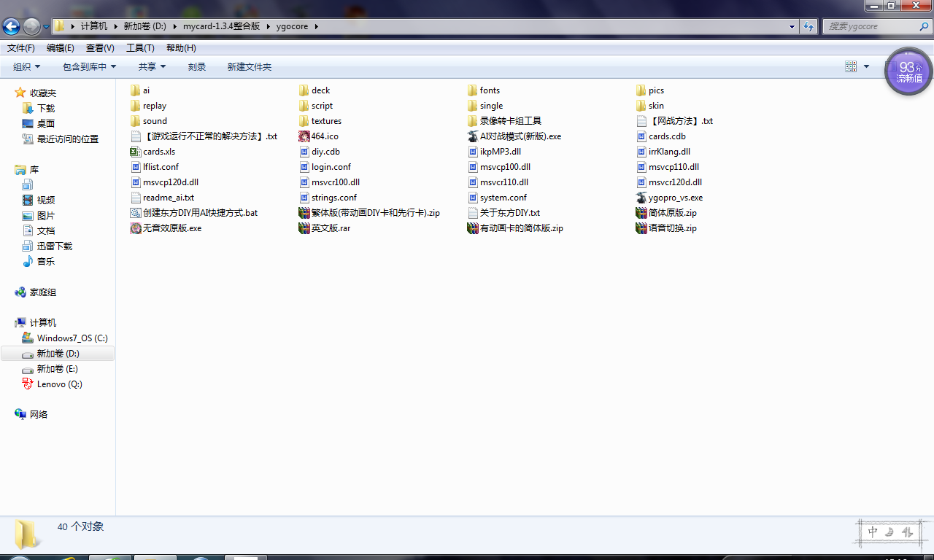Open the 文件(F) menu

pos(21,48)
